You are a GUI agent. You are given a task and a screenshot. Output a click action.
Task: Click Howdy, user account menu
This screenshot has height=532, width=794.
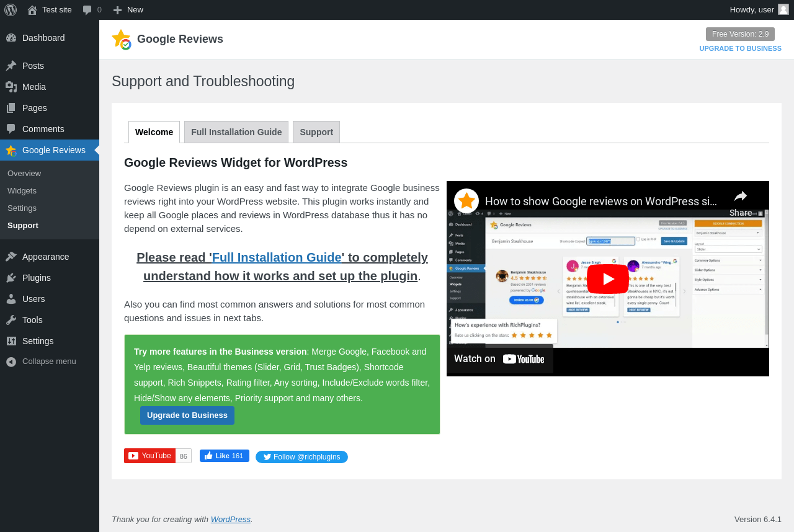click(759, 9)
